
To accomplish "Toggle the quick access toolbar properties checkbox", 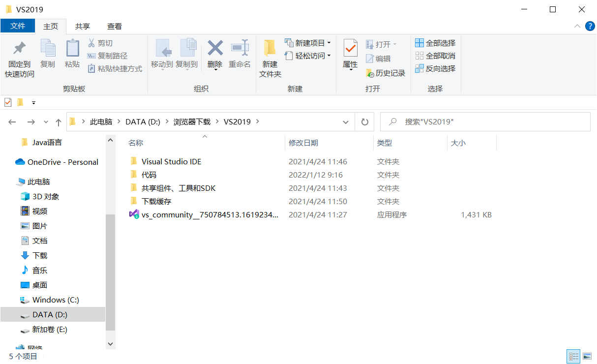I will pos(7,102).
